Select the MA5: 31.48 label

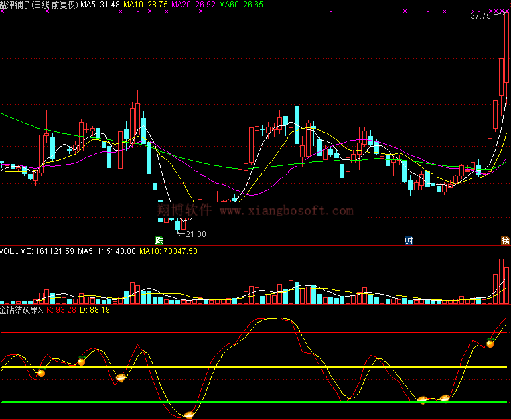pos(100,5)
